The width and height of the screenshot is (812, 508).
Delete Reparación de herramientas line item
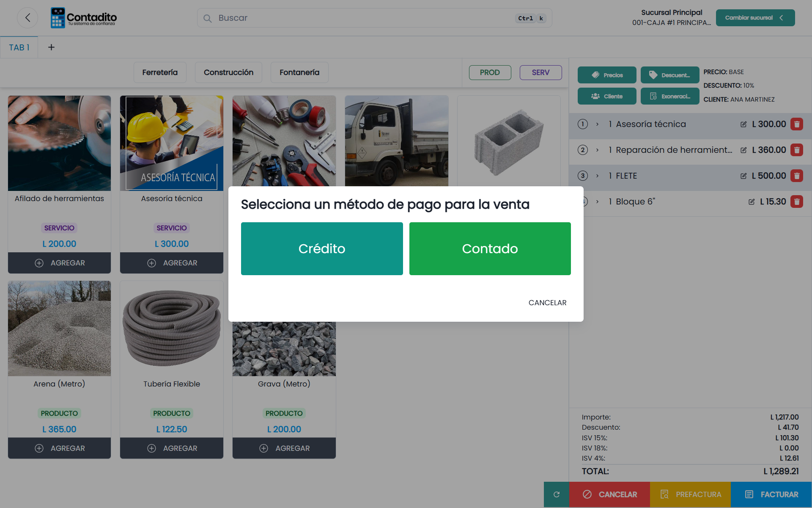pos(797,150)
